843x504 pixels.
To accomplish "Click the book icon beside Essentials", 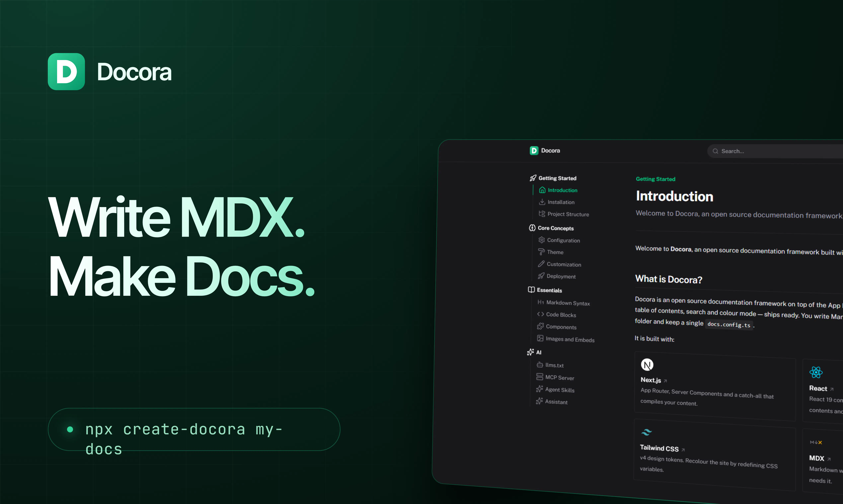I will [x=531, y=290].
